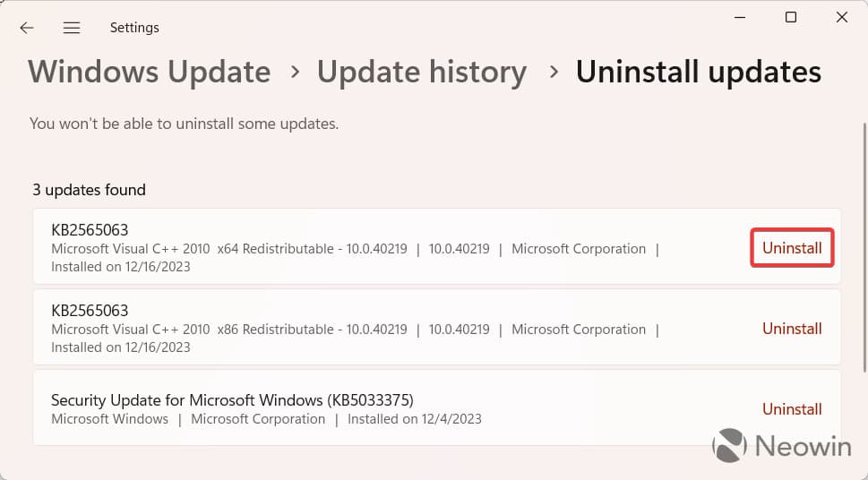Click the Settings title text

click(134, 28)
